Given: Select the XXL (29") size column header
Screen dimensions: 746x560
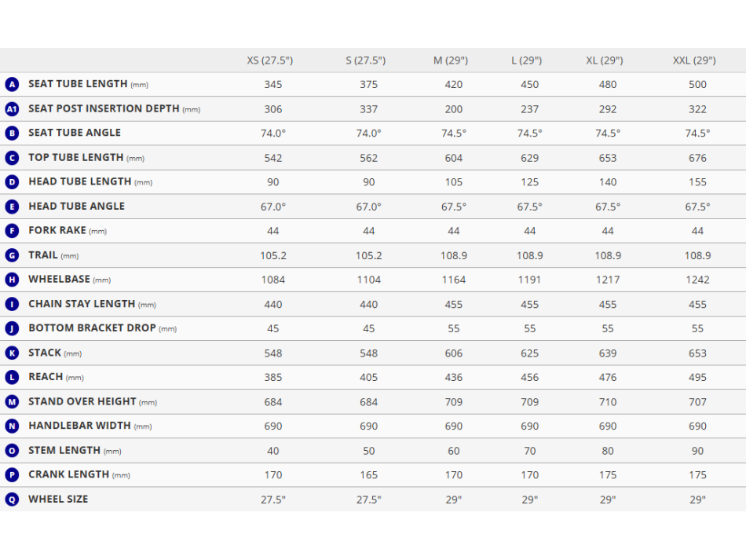Looking at the screenshot, I should (x=694, y=60).
